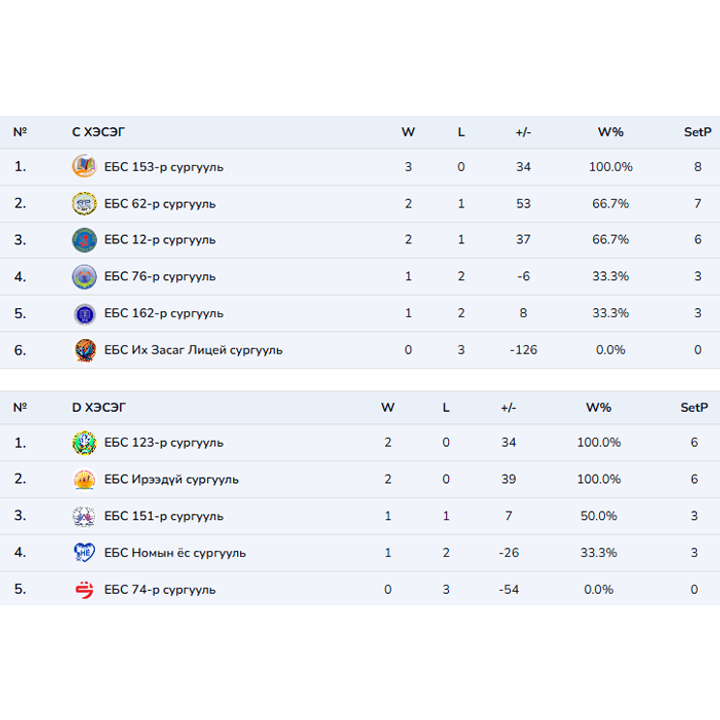The width and height of the screenshot is (720, 720).
Task: Click the ЕБС 151-р сургууль team logo
Action: 84,516
